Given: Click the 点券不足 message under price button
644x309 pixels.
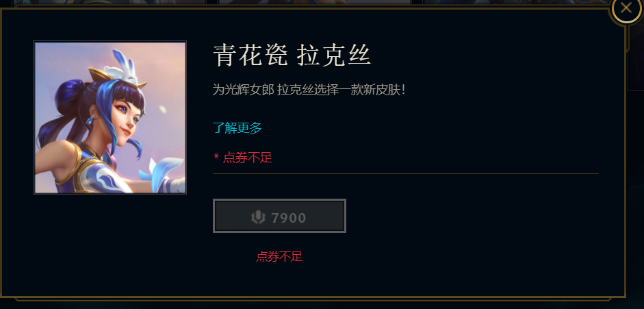Looking at the screenshot, I should click(279, 257).
